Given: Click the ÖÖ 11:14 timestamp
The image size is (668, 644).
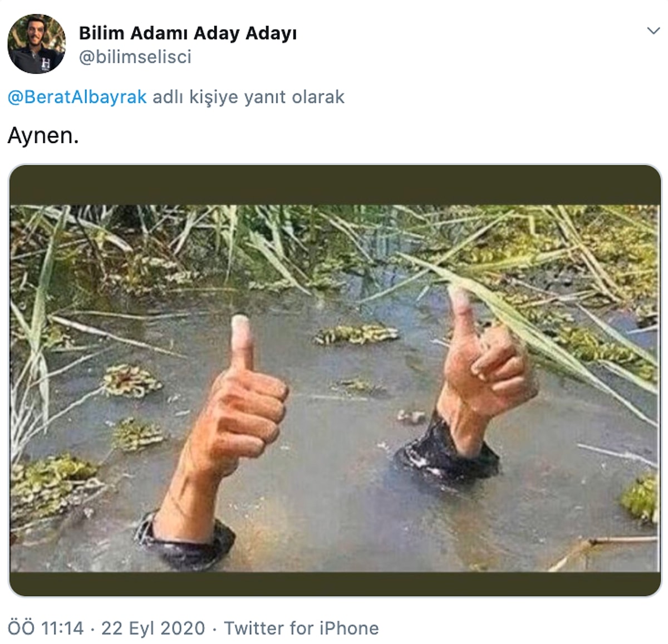Looking at the screenshot, I should pyautogui.click(x=45, y=628).
